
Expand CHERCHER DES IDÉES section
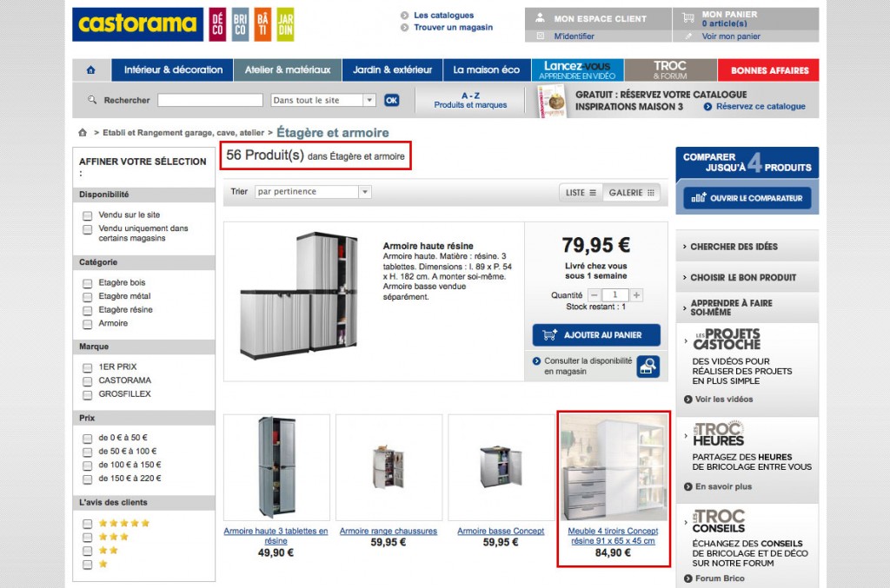pos(747,247)
